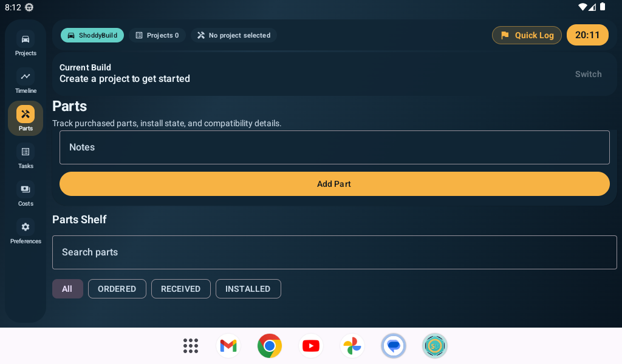
Task: Launch Google Photos from the taskbar
Action: [352, 346]
